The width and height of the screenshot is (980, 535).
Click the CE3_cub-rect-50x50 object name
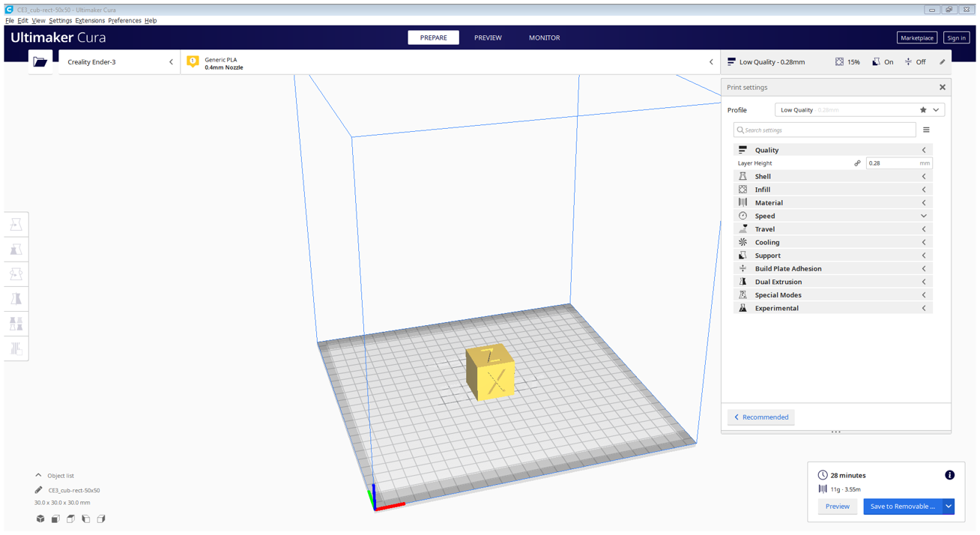click(x=74, y=490)
